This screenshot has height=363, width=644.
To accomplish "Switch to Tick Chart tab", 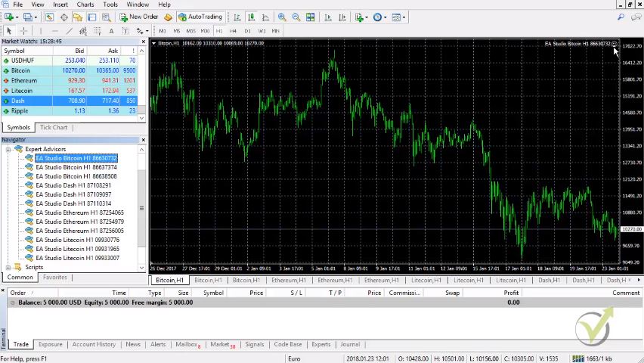I will click(x=54, y=128).
